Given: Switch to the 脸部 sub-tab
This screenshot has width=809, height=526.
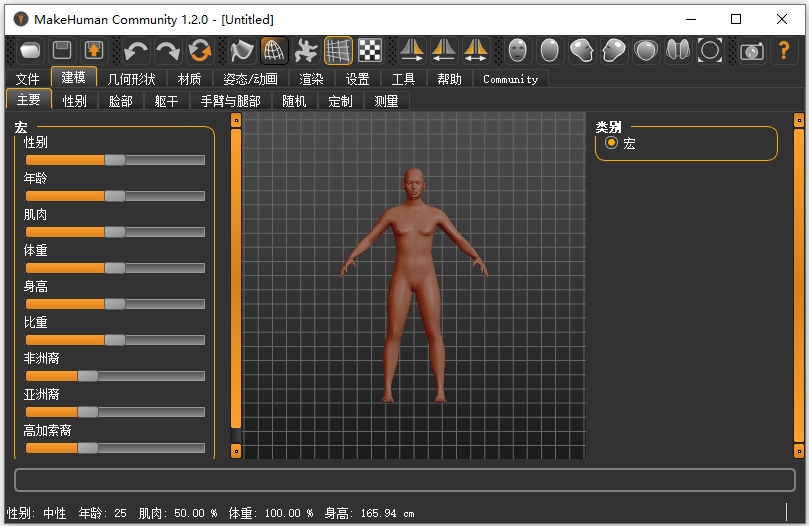Looking at the screenshot, I should pyautogui.click(x=120, y=101).
